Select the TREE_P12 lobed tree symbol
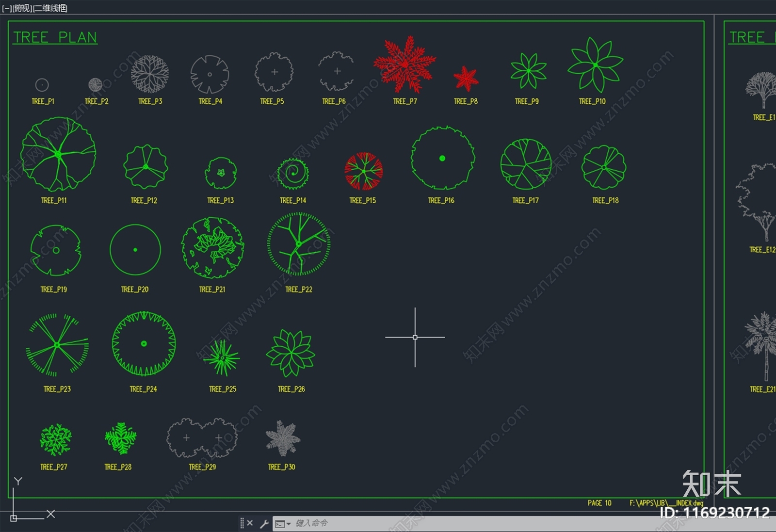The width and height of the screenshot is (776, 532). (x=145, y=167)
